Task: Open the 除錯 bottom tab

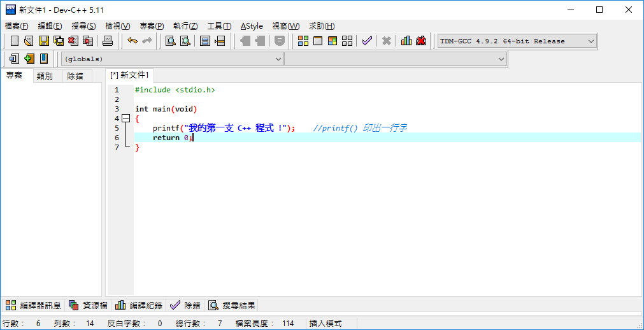Action: coord(185,305)
